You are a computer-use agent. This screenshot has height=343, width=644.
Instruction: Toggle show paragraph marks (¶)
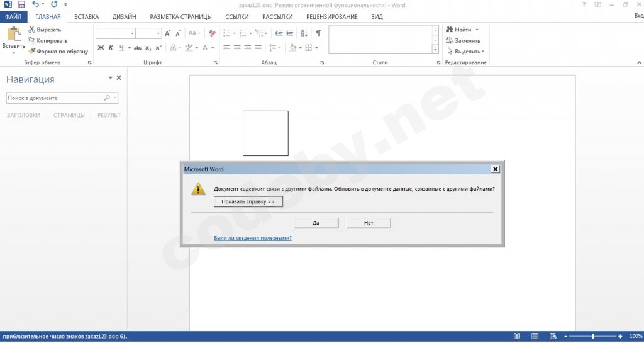tap(318, 33)
